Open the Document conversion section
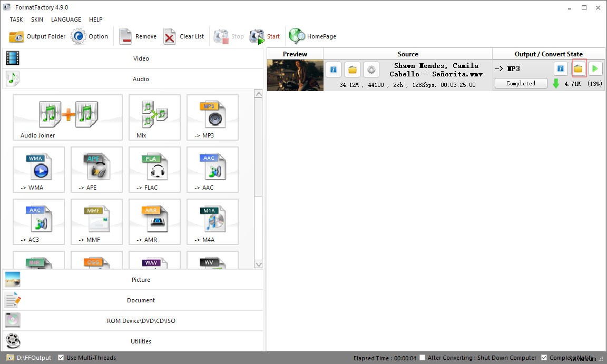Image resolution: width=607 pixels, height=364 pixels. pyautogui.click(x=141, y=300)
